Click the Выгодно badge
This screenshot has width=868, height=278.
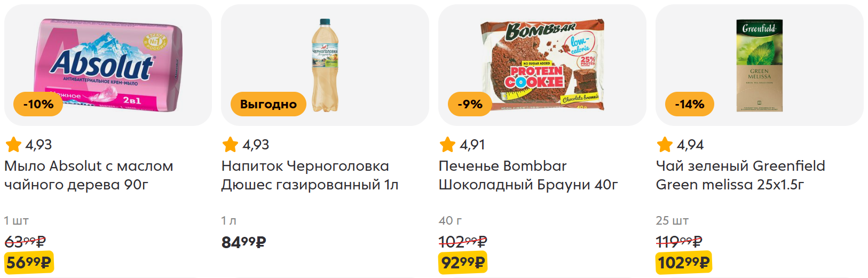click(x=269, y=104)
